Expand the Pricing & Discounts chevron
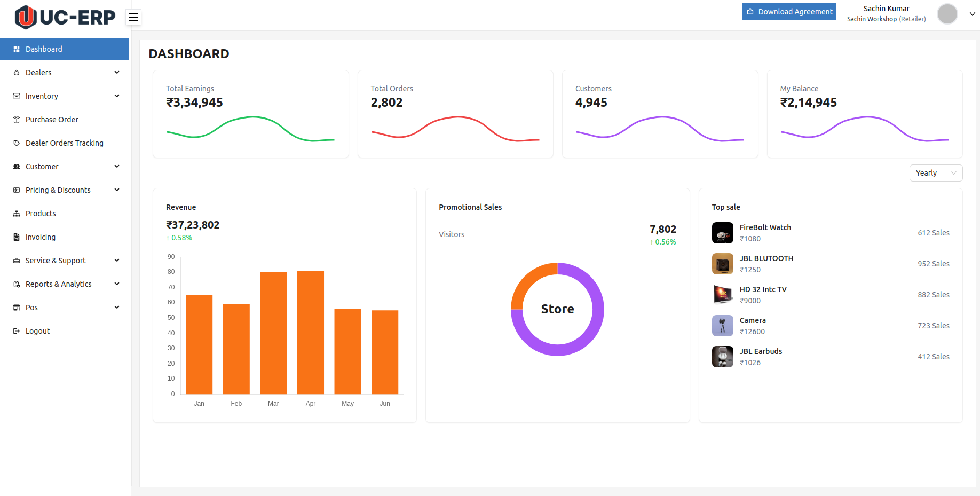The image size is (980, 496). point(117,190)
